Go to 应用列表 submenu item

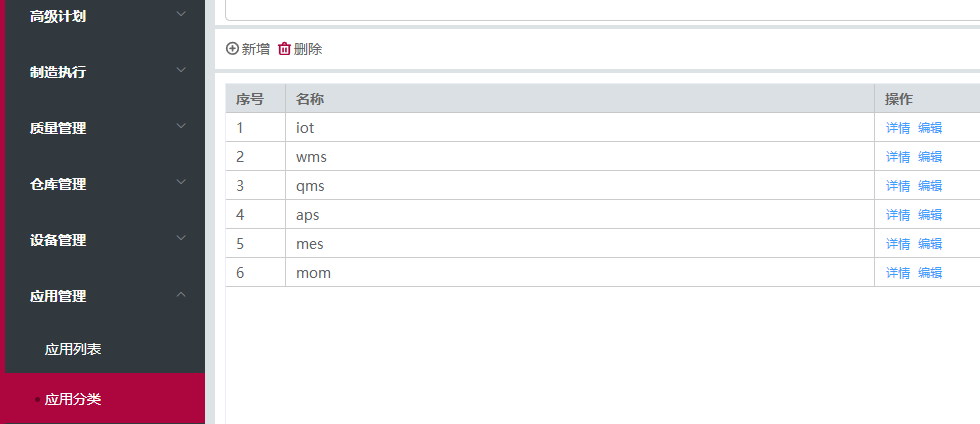pos(73,349)
